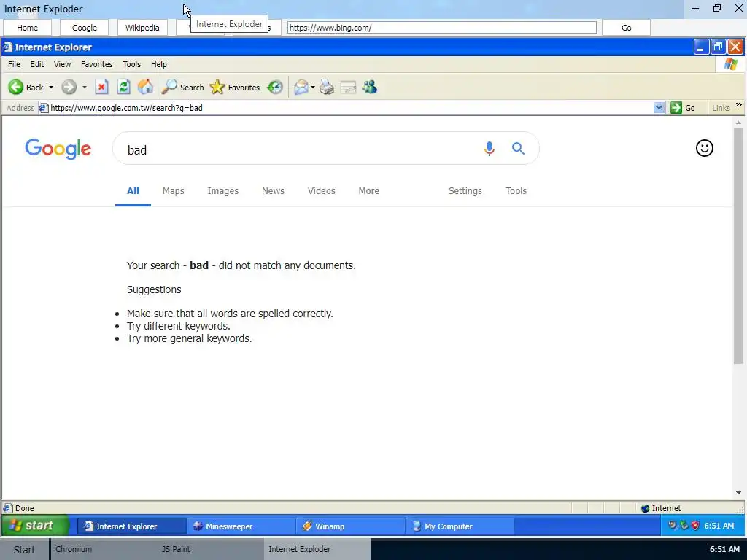Click the Windows flag logo in IE menu bar
747x560 pixels.
(731, 64)
